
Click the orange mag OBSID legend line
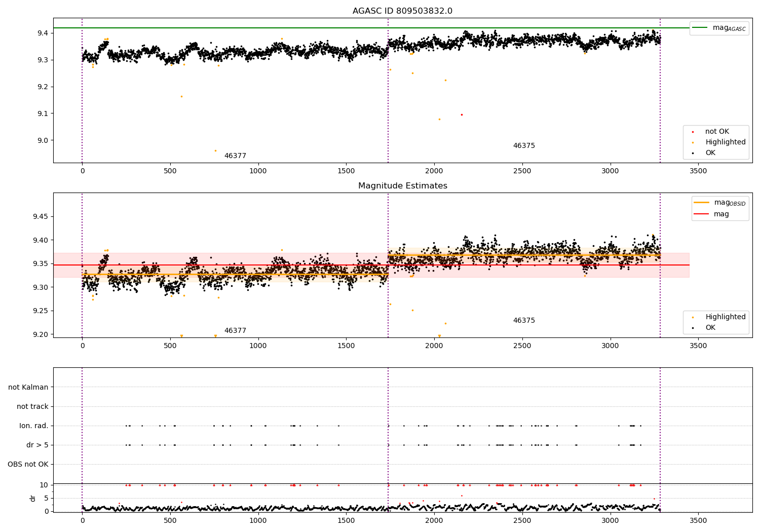[x=702, y=203]
